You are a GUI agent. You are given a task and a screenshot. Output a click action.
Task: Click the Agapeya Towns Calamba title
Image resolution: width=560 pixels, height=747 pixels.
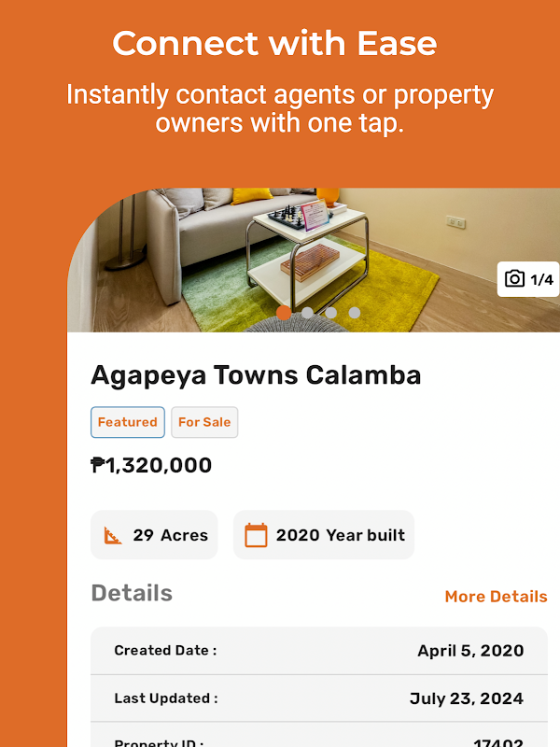pyautogui.click(x=256, y=375)
